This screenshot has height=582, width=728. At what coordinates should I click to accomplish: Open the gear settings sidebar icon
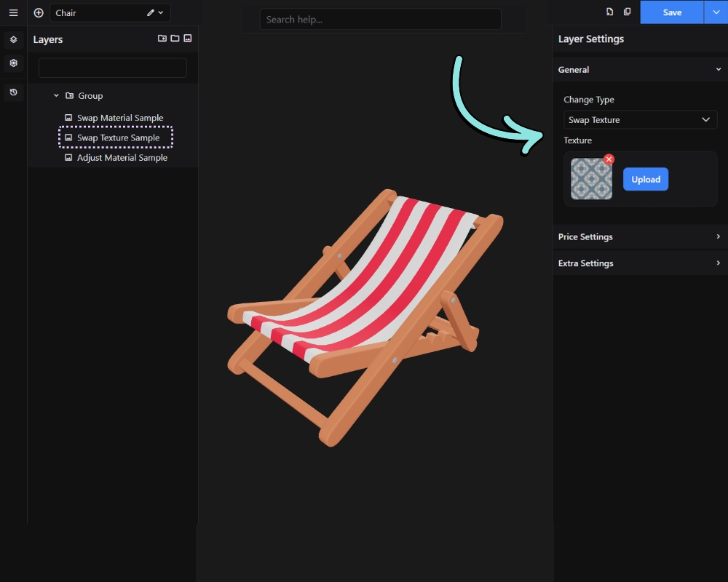pyautogui.click(x=13, y=63)
